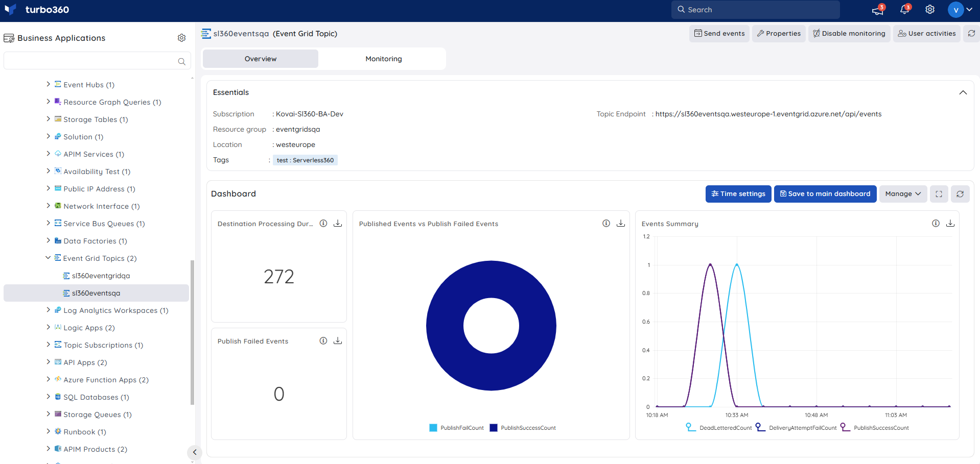Expand the Logic Apps tree node

click(48, 327)
